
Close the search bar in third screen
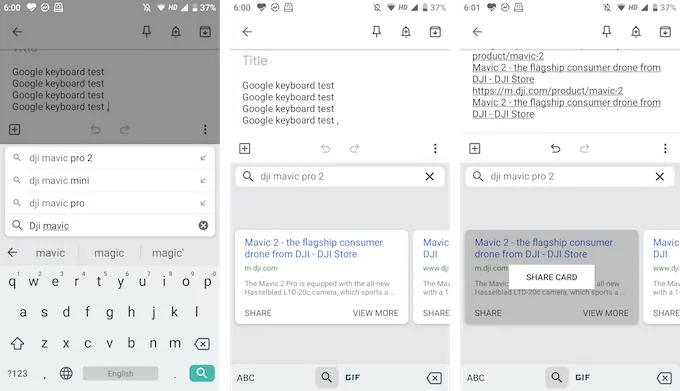point(660,176)
